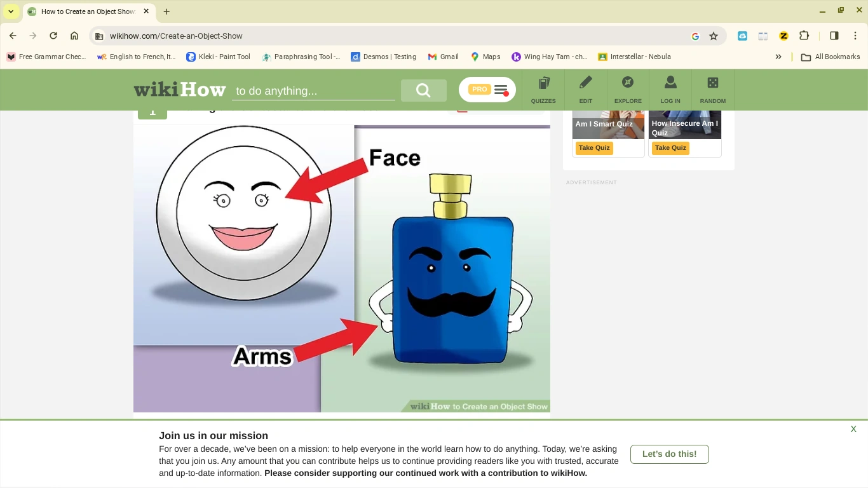Open the All Bookmarks folder
Viewport: 868px width, 488px height.
click(x=831, y=57)
